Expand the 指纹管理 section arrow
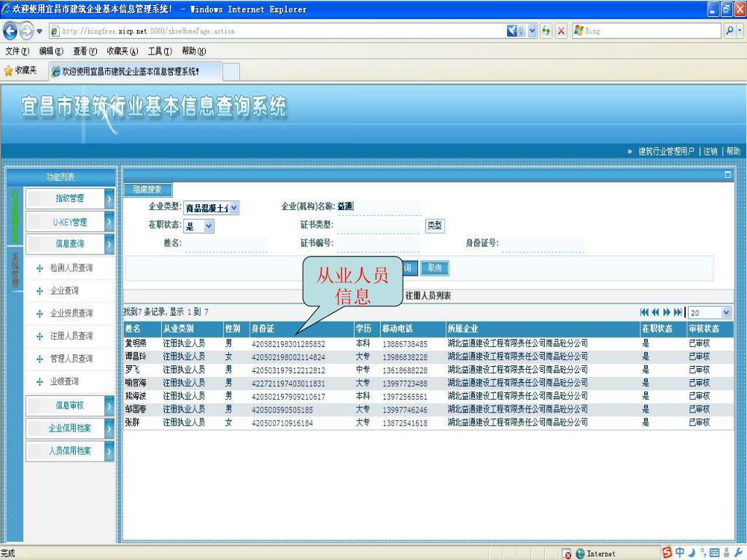 [x=109, y=198]
